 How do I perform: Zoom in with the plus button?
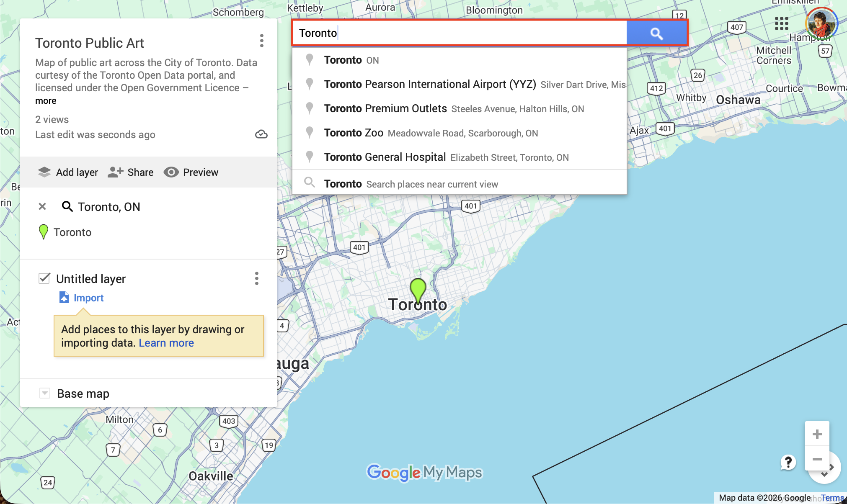click(x=817, y=434)
